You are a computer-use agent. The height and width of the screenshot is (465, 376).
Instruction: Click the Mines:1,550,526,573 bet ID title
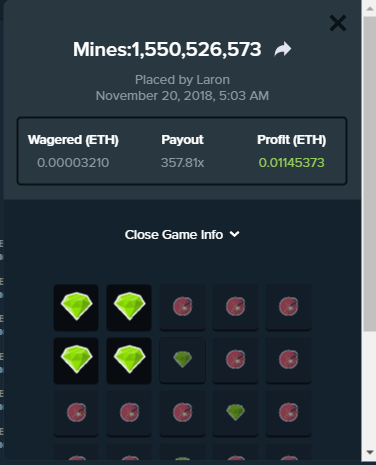pyautogui.click(x=167, y=50)
